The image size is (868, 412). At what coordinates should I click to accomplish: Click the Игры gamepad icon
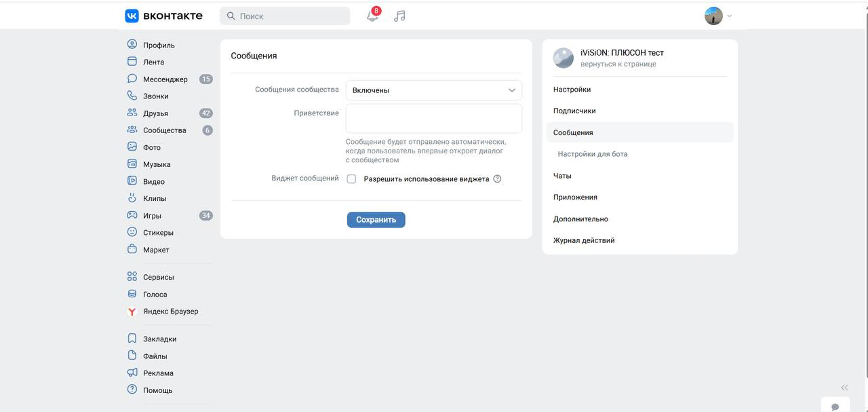point(132,215)
